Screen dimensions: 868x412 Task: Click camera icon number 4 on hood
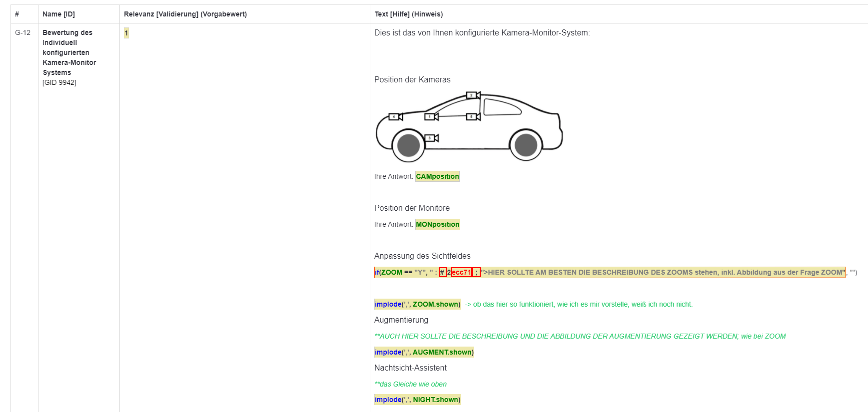pyautogui.click(x=396, y=117)
